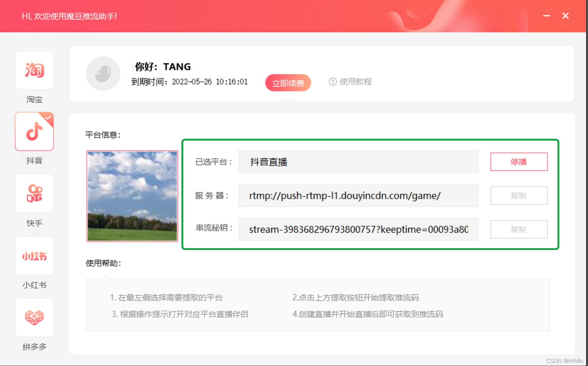
Task: Select the Douyin (抖音) platform icon
Action: pyautogui.click(x=34, y=131)
